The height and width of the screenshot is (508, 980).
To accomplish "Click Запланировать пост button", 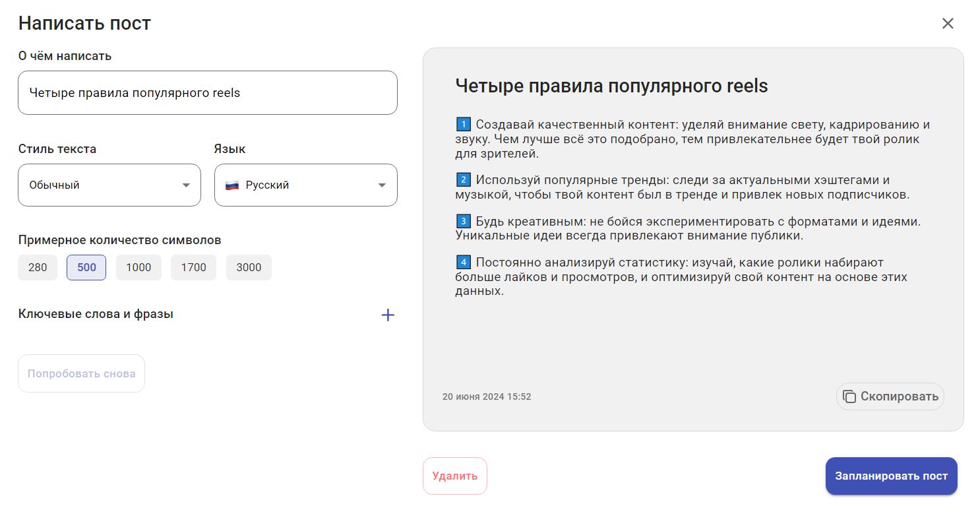I will (x=891, y=476).
